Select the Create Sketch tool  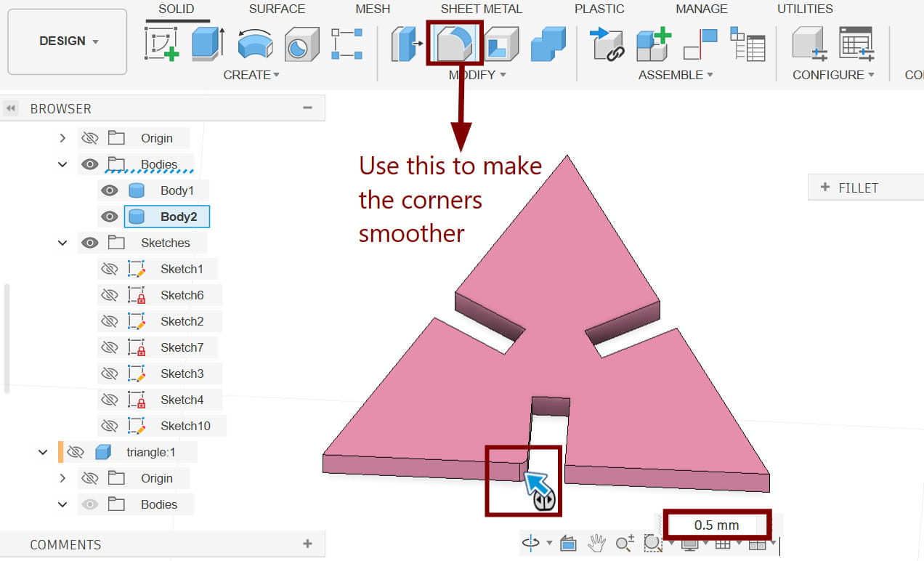click(163, 44)
